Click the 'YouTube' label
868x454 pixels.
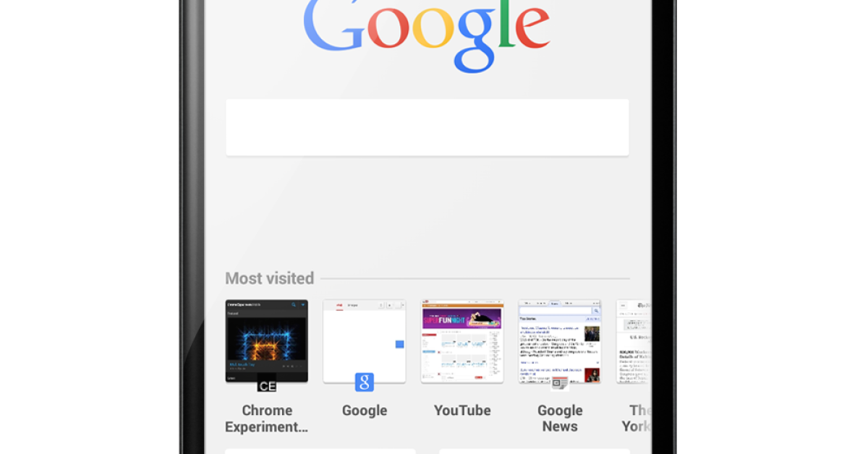tap(462, 411)
